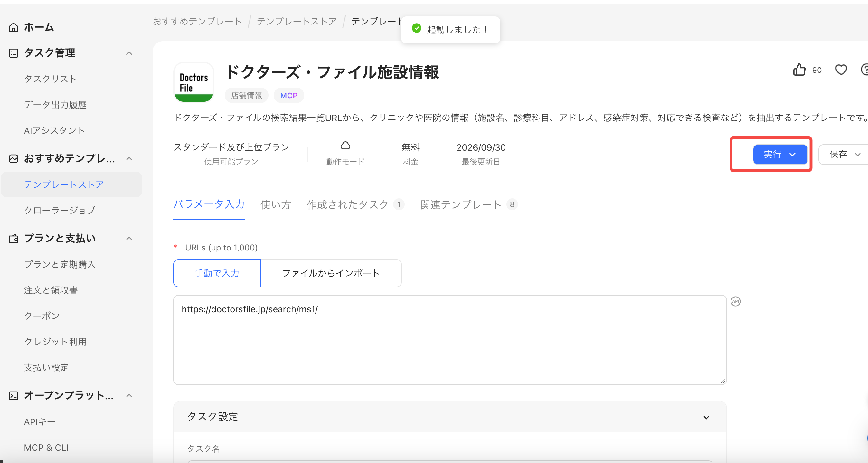Viewport: 868px width, 463px height.
Task: Click the heart favorite icon
Action: point(841,70)
